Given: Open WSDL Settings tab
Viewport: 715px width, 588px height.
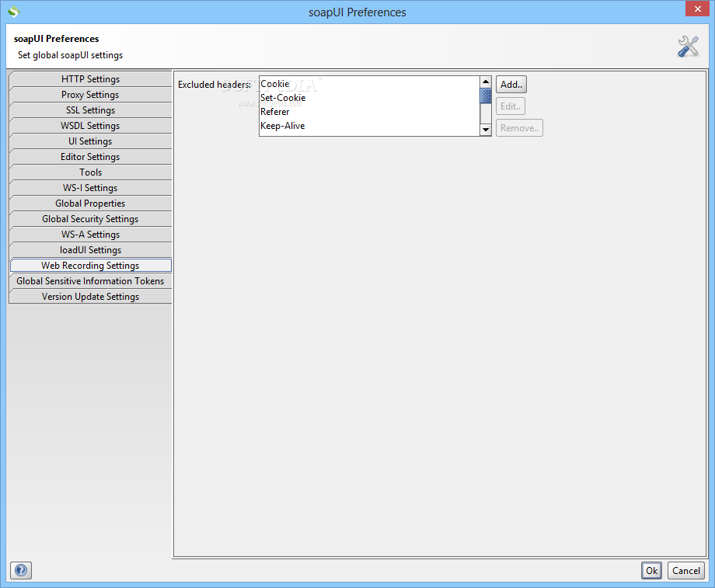Looking at the screenshot, I should pyautogui.click(x=90, y=125).
